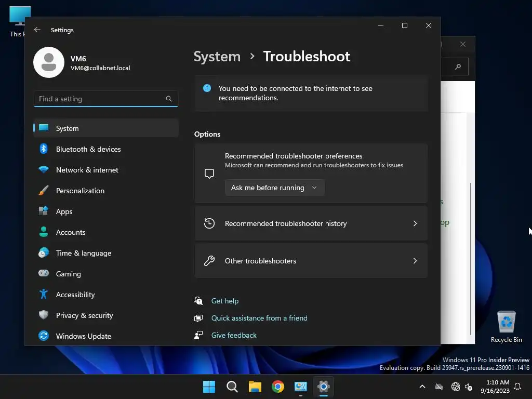Screen dimensions: 532x399
Task: Click the shield icon for Privacy & security
Action: click(x=44, y=315)
